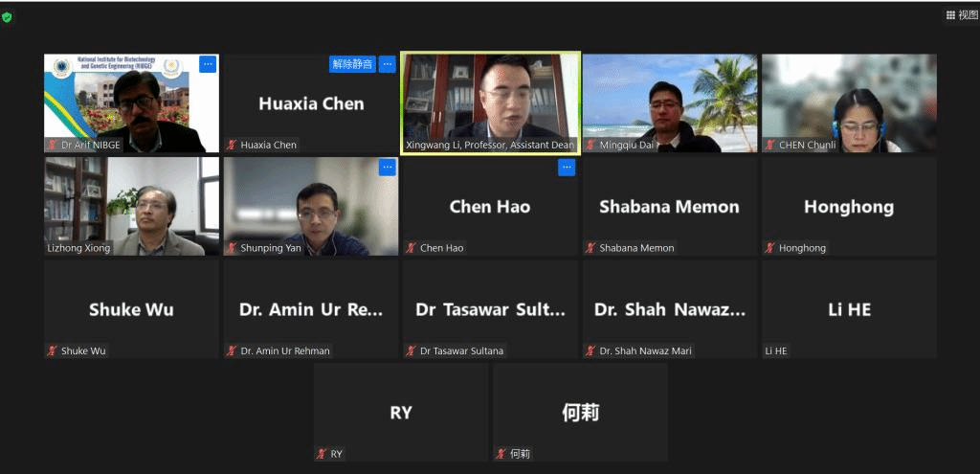Click muted mic icon beside Shuke Wu
980x474 pixels.
pyautogui.click(x=53, y=350)
